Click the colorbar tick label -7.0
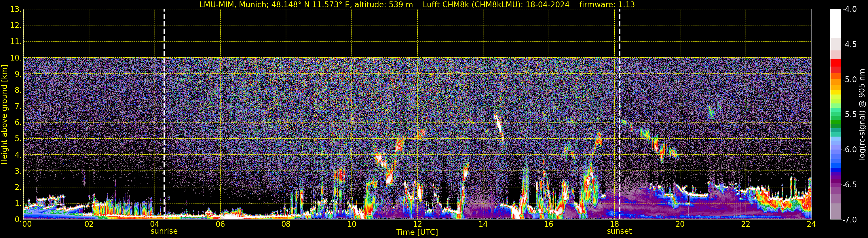 pyautogui.click(x=850, y=220)
